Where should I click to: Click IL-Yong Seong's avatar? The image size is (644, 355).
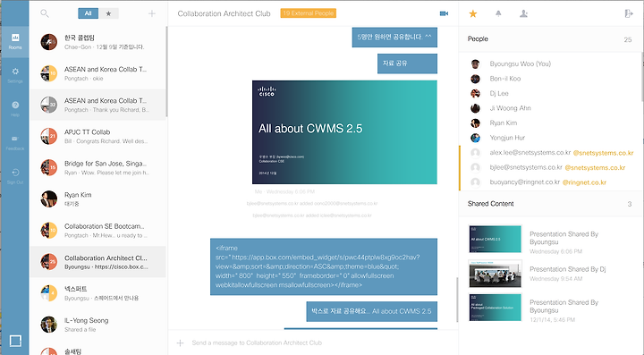(49, 325)
